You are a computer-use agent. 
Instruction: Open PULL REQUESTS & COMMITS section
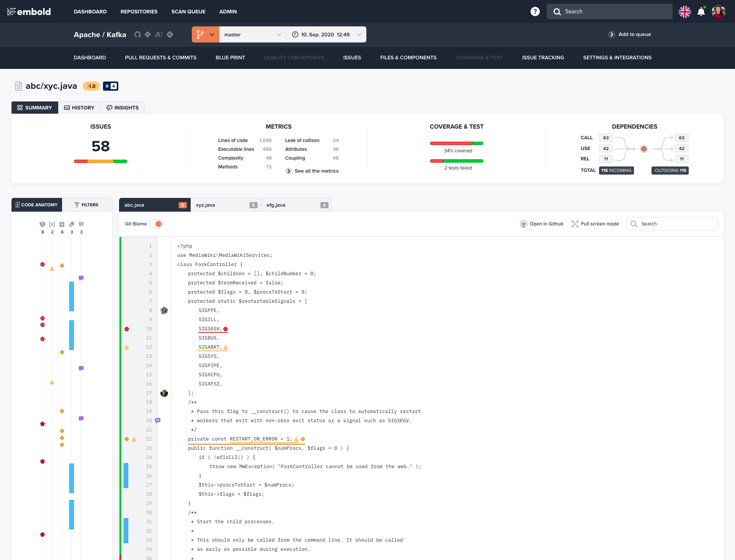[161, 57]
